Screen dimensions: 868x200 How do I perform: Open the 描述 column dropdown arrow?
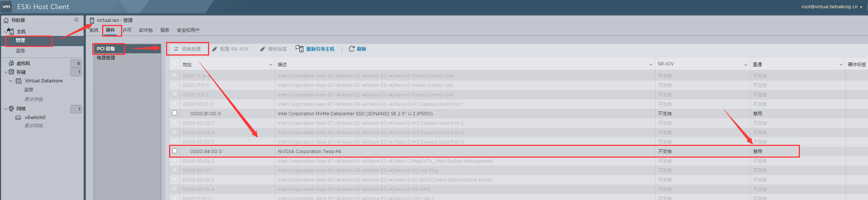651,65
